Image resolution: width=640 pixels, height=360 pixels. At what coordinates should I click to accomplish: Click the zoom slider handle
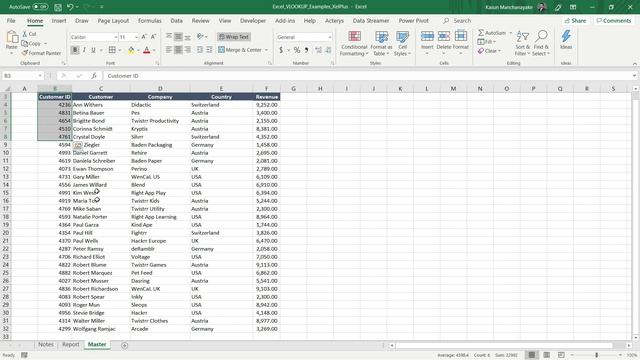596,355
